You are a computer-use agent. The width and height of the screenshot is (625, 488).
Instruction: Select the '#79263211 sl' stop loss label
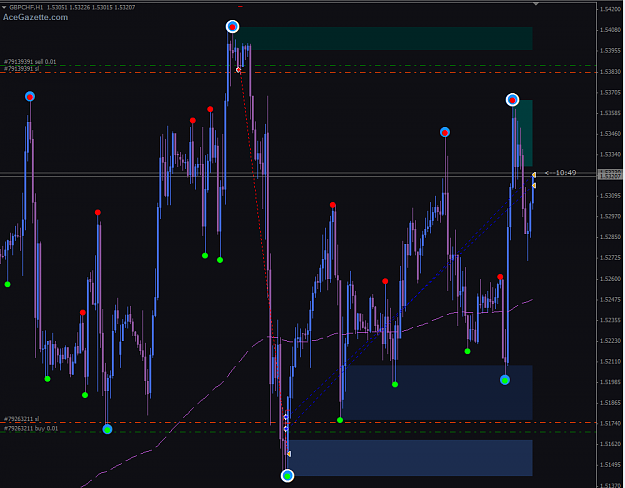coord(22,419)
